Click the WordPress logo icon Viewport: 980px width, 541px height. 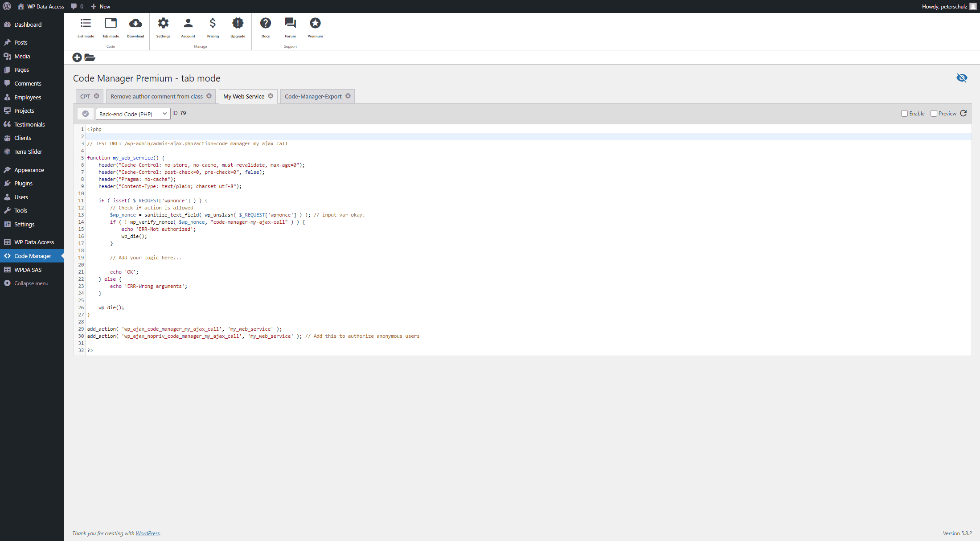click(x=7, y=6)
